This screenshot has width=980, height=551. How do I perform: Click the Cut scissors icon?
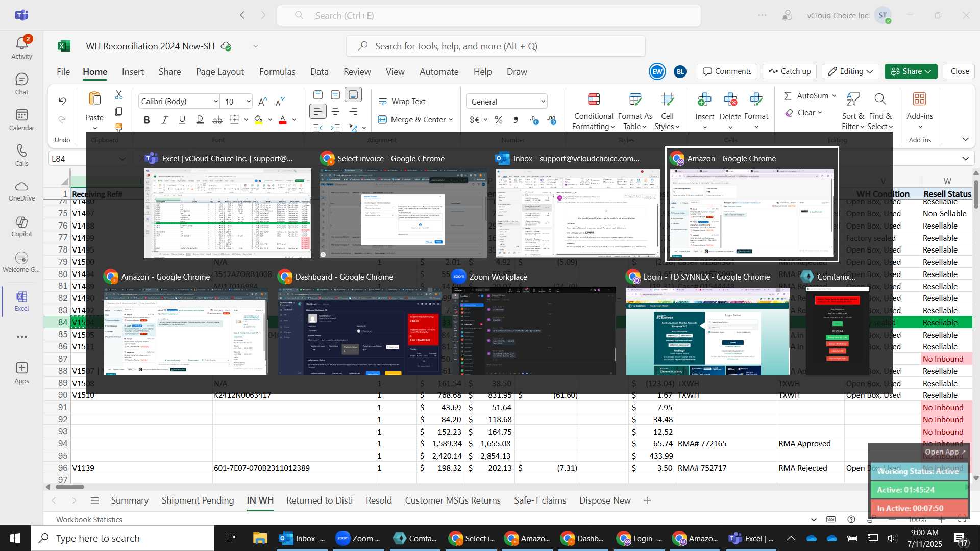click(x=119, y=95)
